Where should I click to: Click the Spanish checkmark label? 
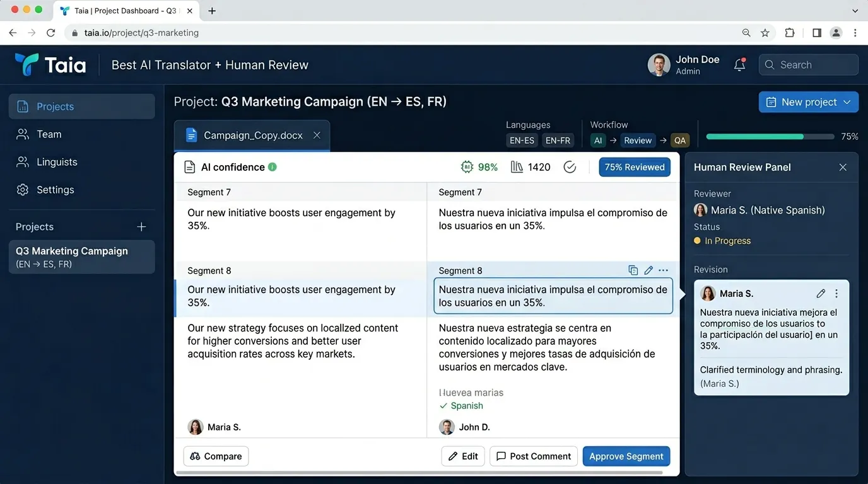(461, 406)
